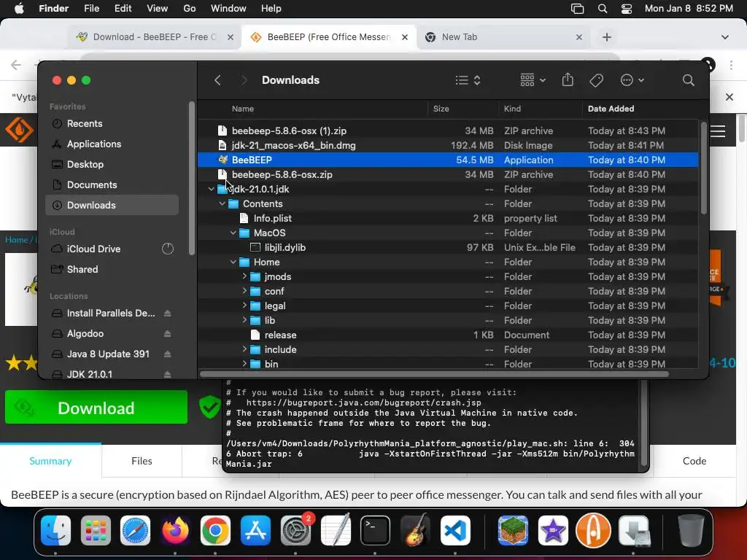Collapse the Contents folder
The width and height of the screenshot is (747, 560).
[x=222, y=204]
